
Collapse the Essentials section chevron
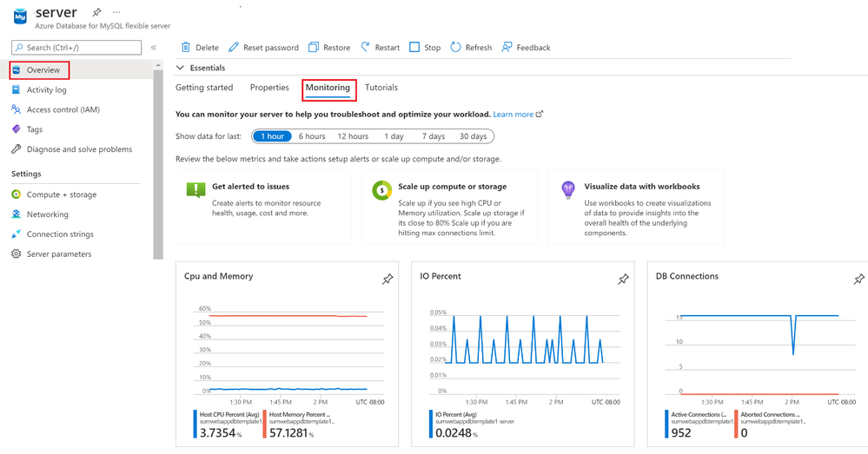coord(180,68)
